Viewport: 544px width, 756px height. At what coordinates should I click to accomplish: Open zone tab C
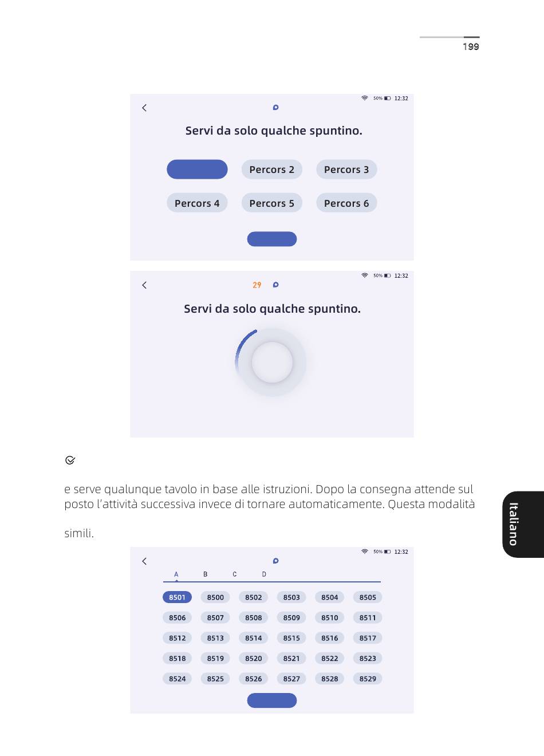[235, 574]
